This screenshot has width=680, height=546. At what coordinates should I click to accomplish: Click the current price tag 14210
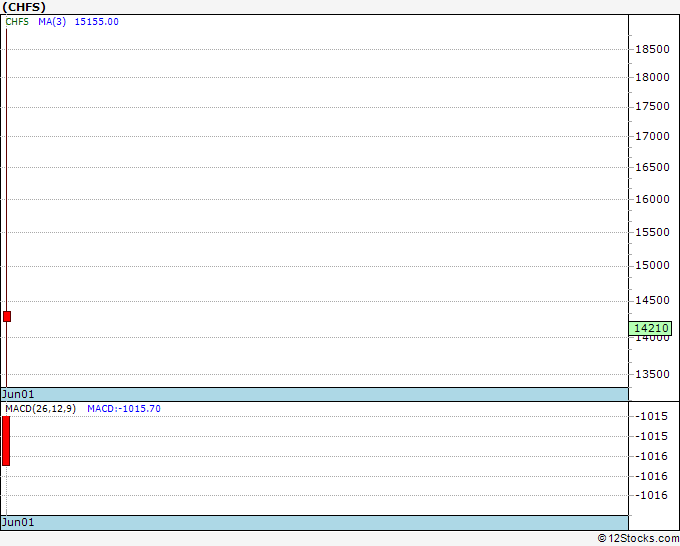coord(650,328)
